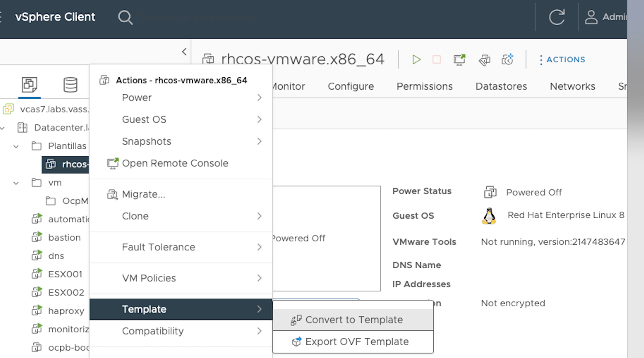Open the Compatibility submenu

[181, 331]
